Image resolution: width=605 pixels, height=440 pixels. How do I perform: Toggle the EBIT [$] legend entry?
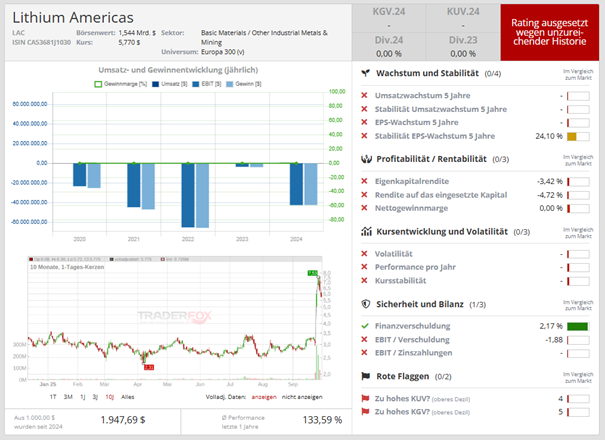(207, 84)
